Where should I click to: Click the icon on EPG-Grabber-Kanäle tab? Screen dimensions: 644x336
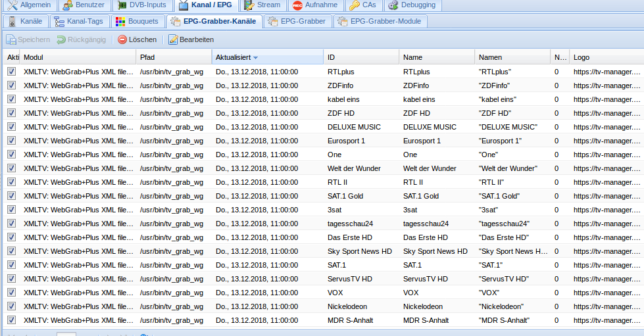tap(176, 21)
